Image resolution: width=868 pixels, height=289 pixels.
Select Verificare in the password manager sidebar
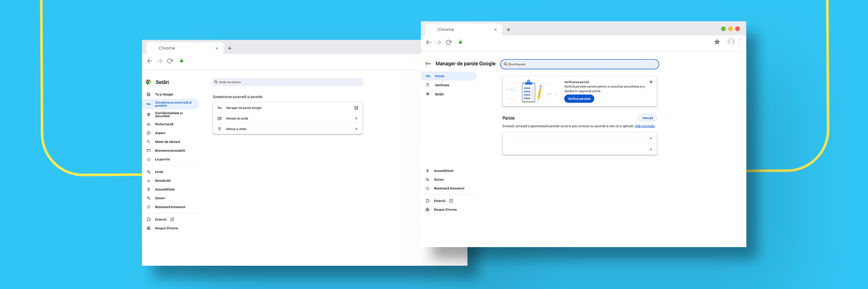442,85
